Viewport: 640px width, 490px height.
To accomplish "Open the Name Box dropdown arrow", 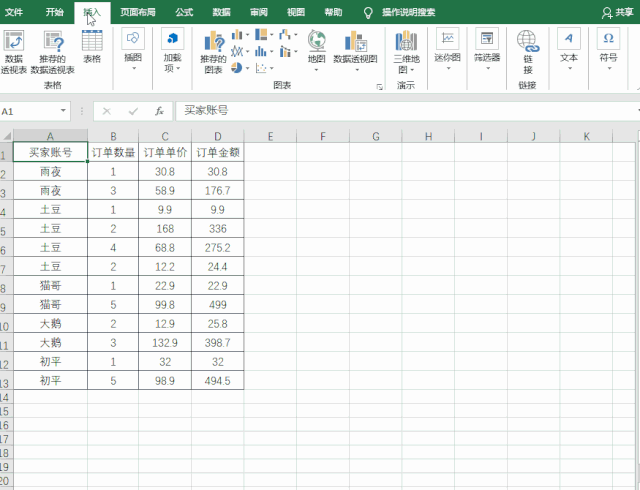I will click(x=63, y=111).
